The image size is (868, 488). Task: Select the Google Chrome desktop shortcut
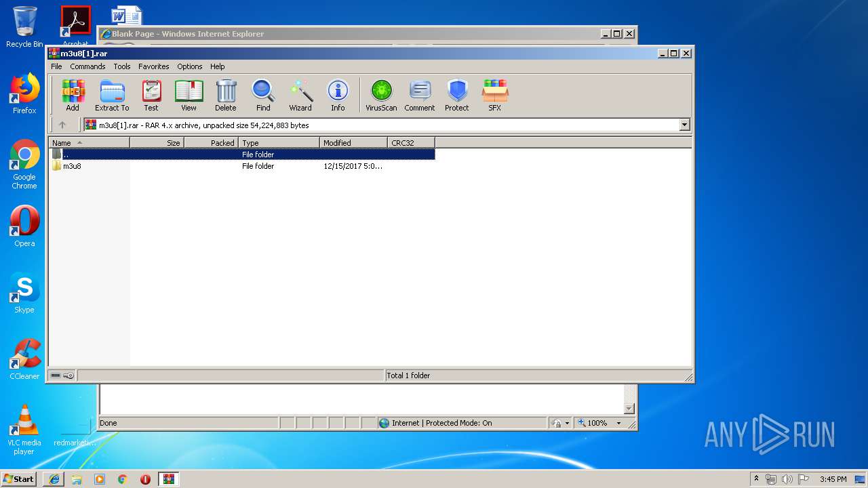(24, 165)
